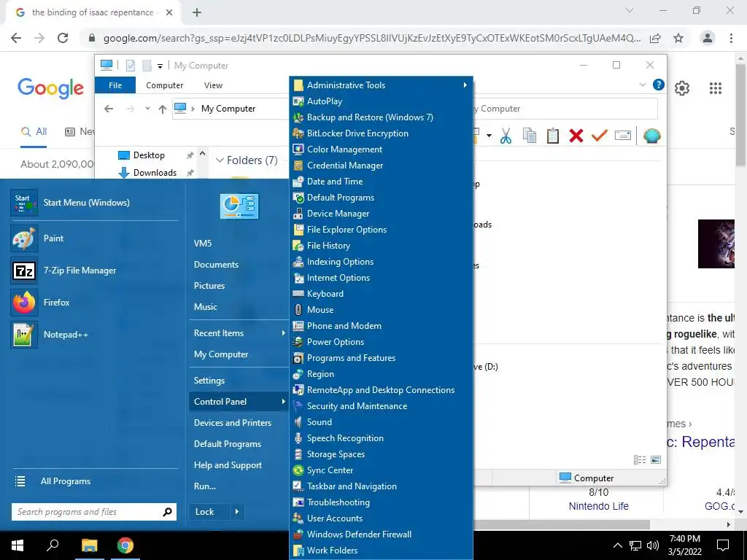This screenshot has height=560, width=747.
Task: Open File Explorer from taskbar
Action: [89, 545]
